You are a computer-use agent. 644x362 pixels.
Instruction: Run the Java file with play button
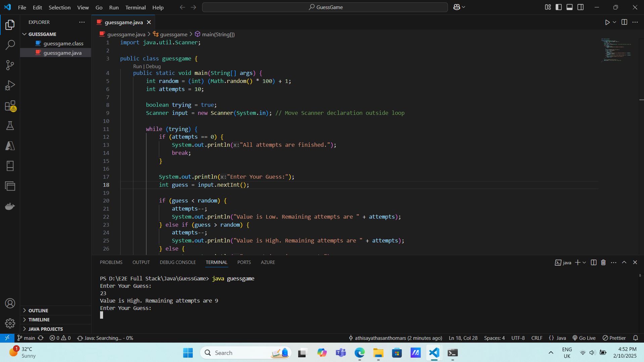607,22
